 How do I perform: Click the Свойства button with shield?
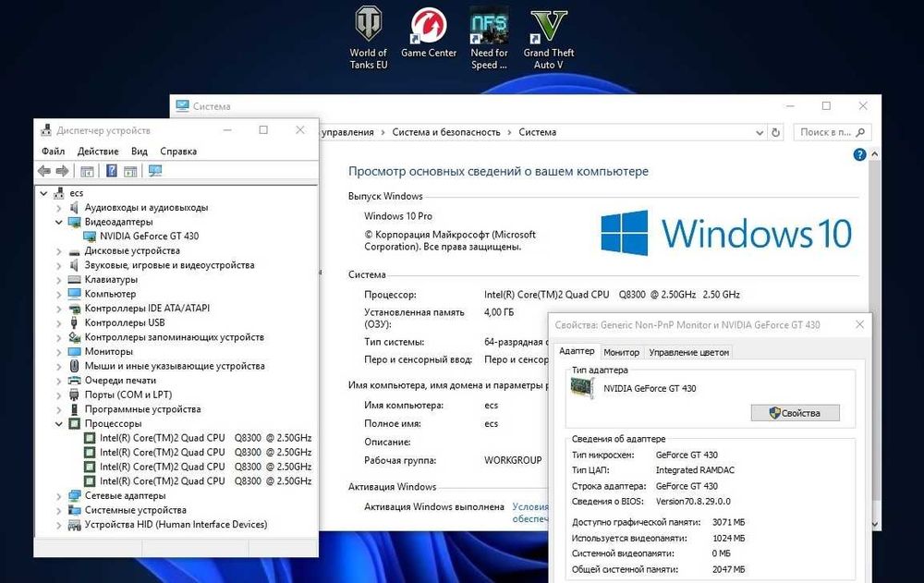[x=795, y=413]
